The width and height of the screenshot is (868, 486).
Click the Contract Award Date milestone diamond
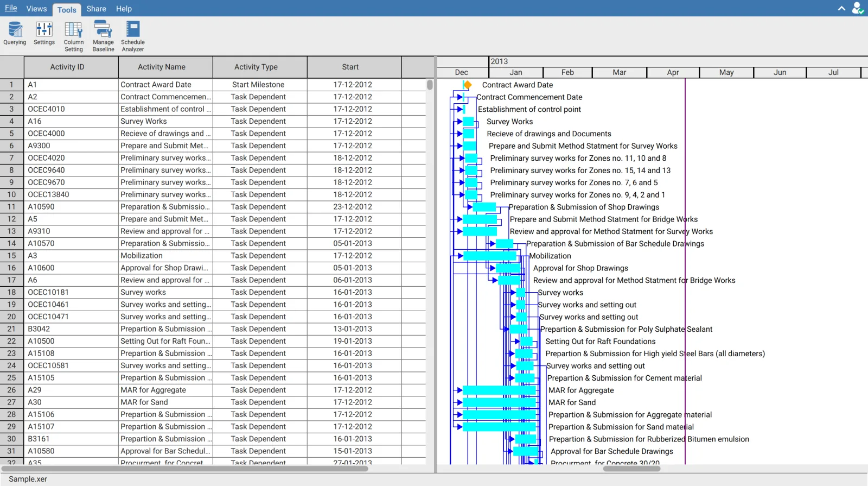[468, 85]
